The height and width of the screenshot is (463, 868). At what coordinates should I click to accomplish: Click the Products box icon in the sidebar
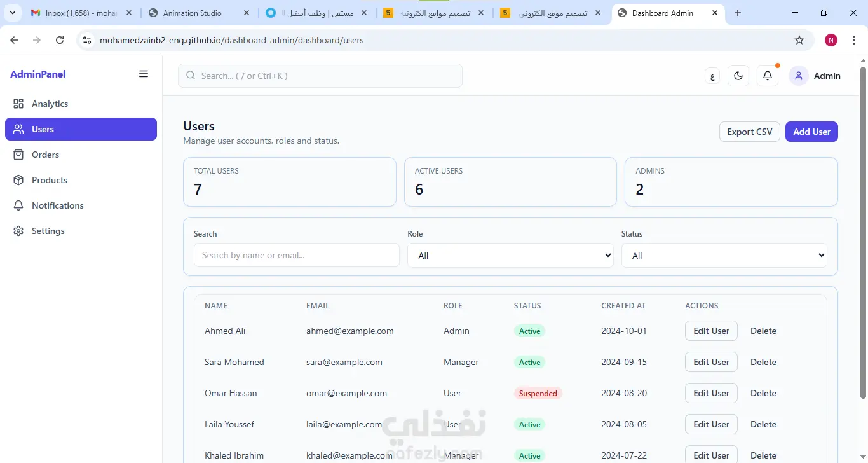pos(18,180)
